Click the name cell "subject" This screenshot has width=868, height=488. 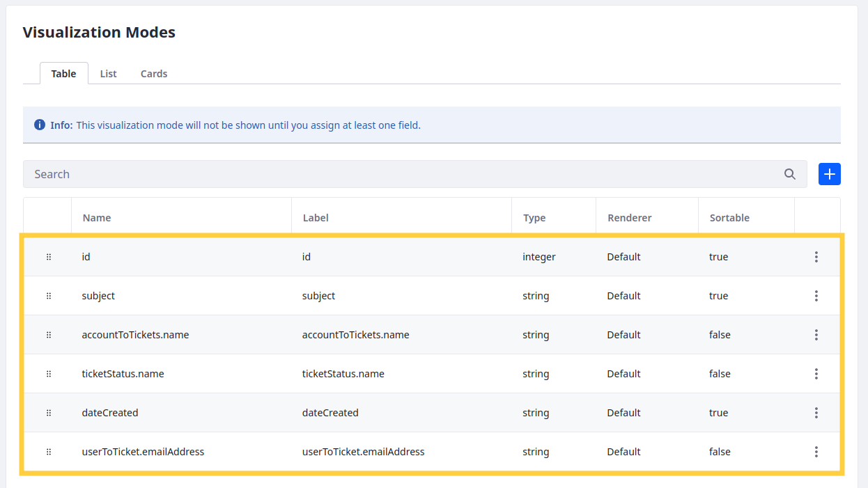(x=98, y=296)
